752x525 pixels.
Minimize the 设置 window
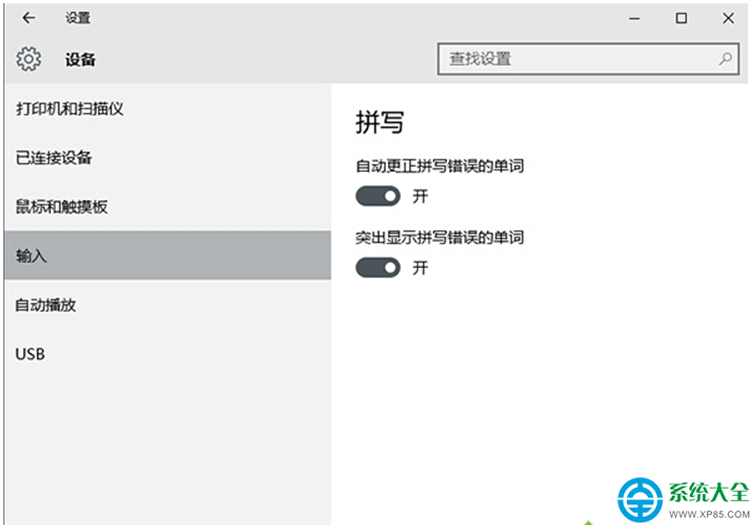point(634,19)
